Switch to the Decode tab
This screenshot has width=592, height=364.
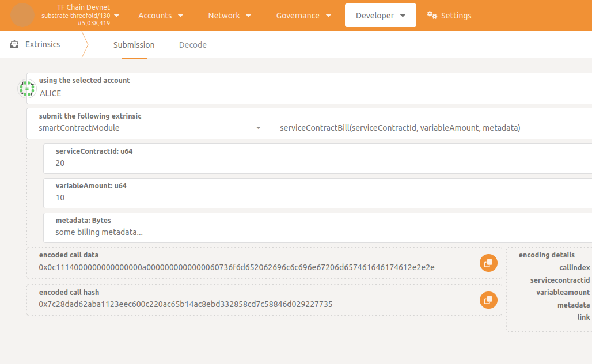tap(192, 45)
